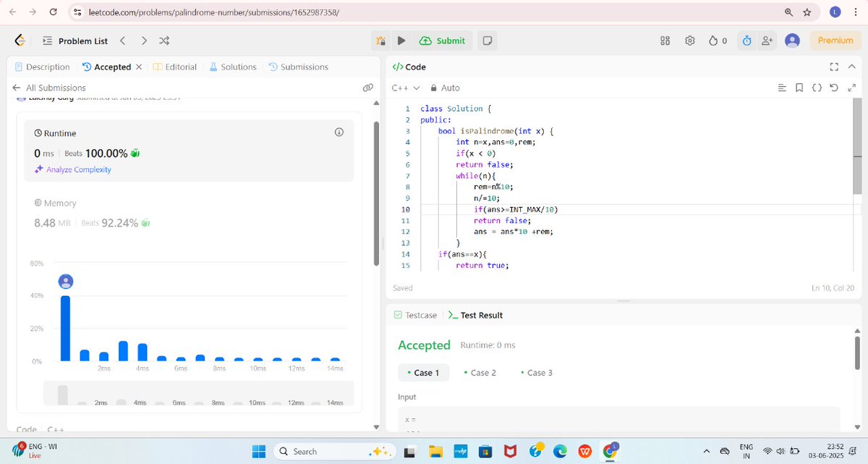Viewport: 868px width, 464px height.
Task: Open the timer stopwatch icon
Action: point(747,41)
